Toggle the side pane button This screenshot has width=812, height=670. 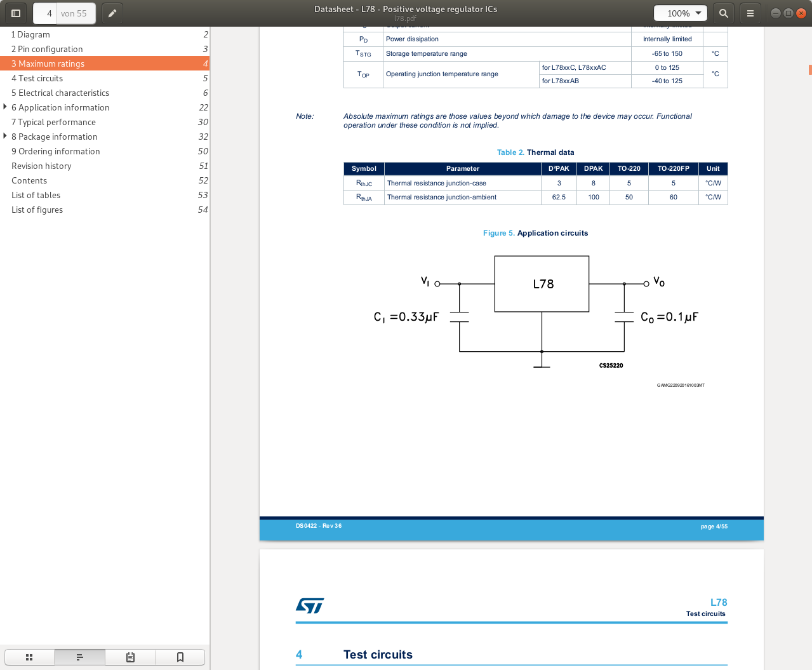pos(16,13)
